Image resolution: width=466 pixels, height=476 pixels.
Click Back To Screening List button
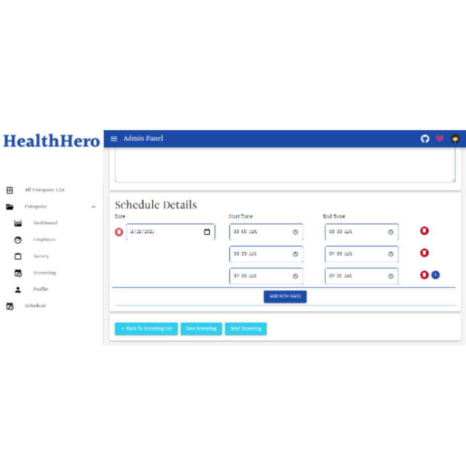coord(146,329)
